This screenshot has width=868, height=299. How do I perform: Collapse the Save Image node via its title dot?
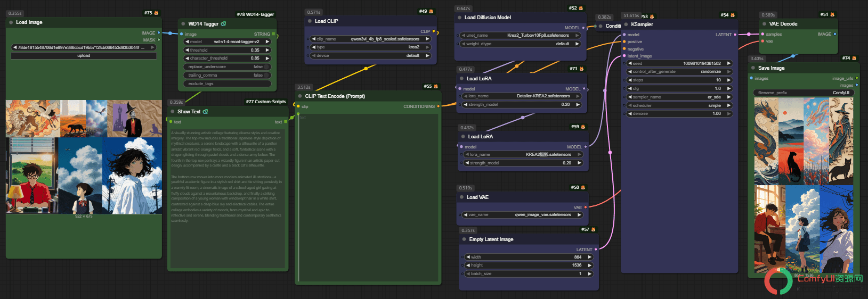753,68
